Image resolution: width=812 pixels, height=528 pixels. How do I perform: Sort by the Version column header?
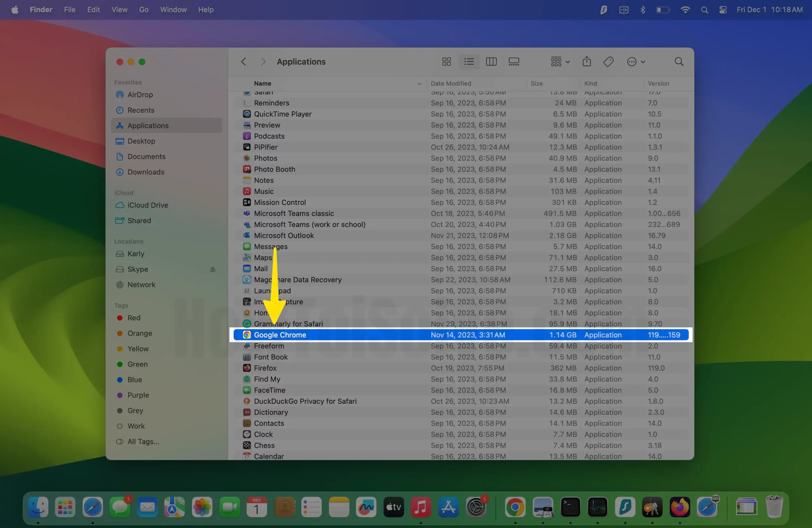[x=658, y=84]
